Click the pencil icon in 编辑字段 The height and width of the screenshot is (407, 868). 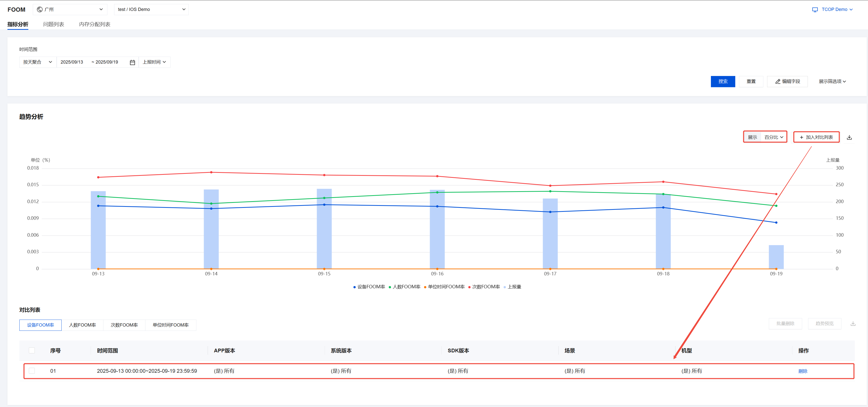[778, 81]
